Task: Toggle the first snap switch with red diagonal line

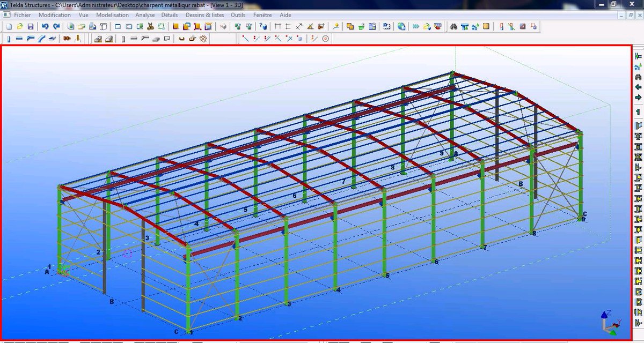Action: 245,39
